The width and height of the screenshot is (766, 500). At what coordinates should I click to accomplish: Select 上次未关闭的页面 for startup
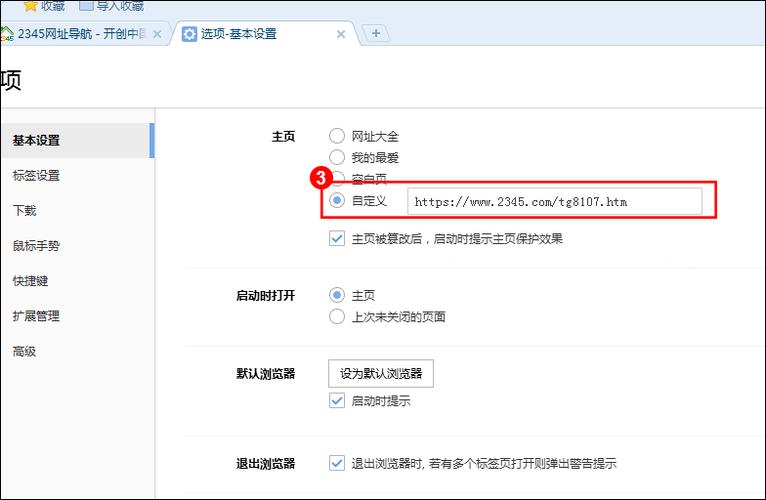(337, 317)
